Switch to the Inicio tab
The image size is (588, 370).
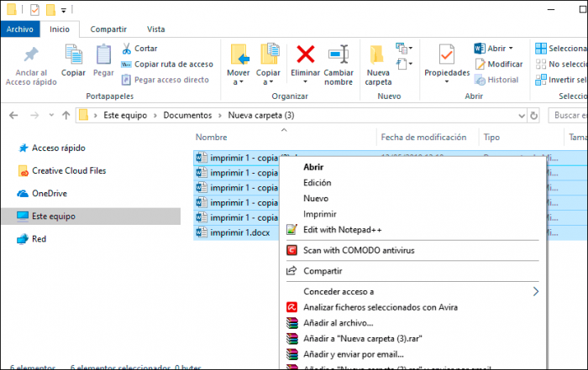tap(60, 29)
